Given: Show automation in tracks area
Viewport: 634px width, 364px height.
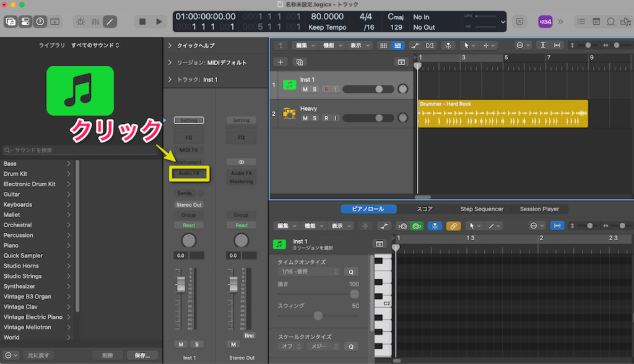Looking at the screenshot, I should click(x=415, y=46).
